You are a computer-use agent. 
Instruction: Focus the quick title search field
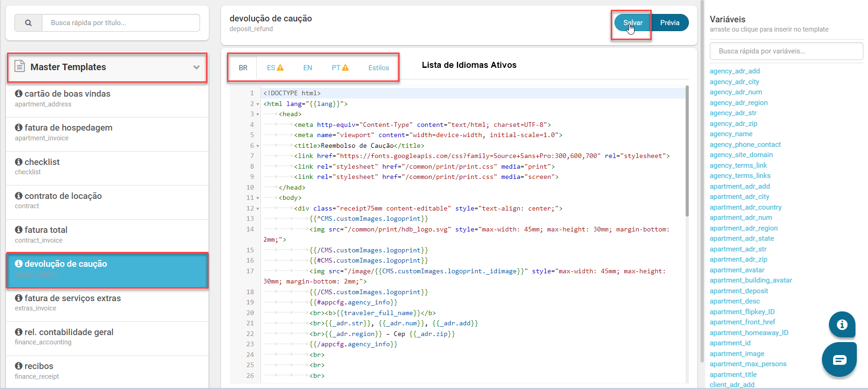coord(121,23)
